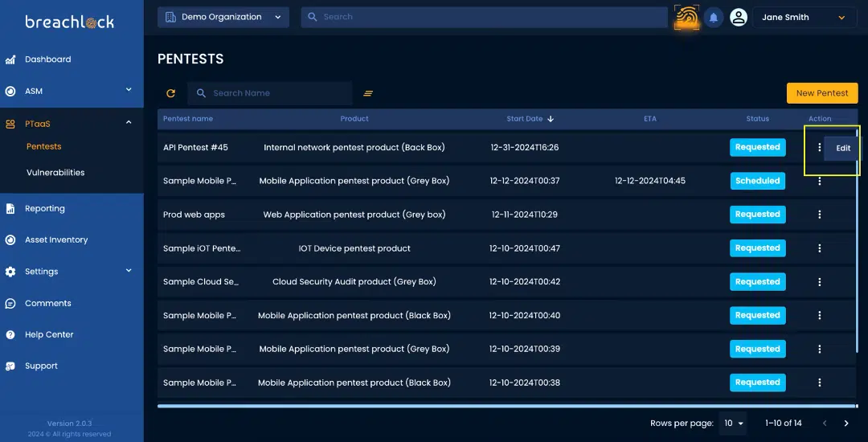Viewport: 868px width, 442px height.
Task: Click the Settings gear icon
Action: click(x=10, y=272)
